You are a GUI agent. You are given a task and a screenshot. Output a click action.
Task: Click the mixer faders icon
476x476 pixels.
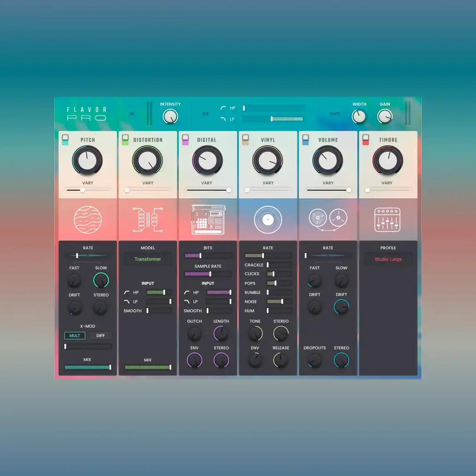pos(387,220)
